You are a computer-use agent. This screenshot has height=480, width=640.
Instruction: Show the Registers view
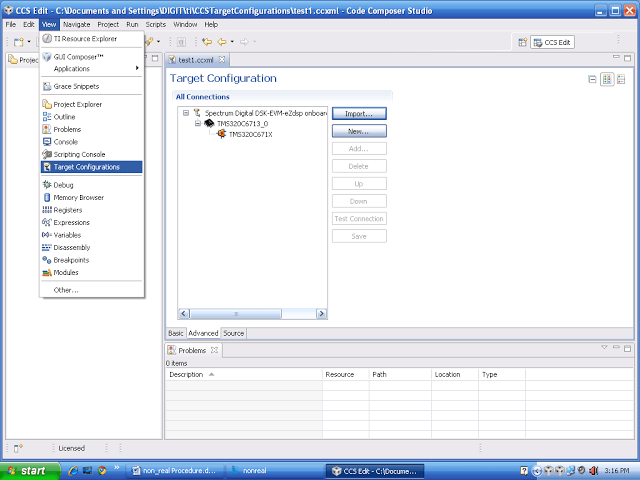(91, 210)
